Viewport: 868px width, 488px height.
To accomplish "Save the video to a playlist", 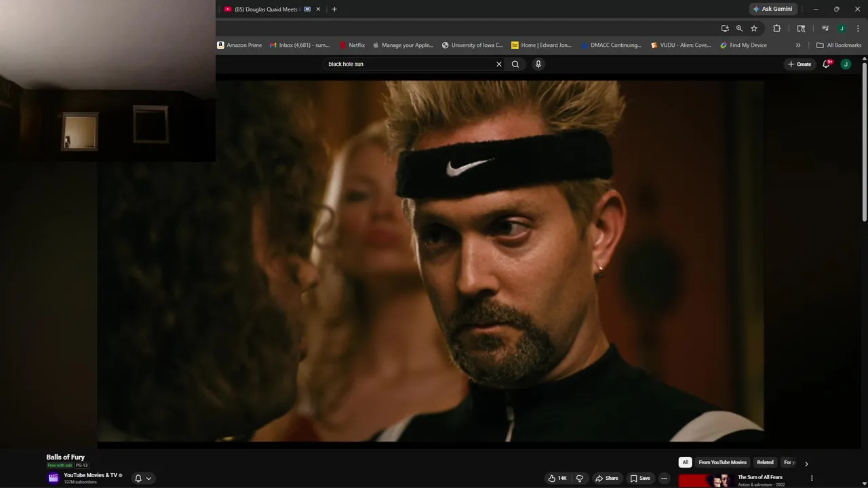I will coord(640,479).
